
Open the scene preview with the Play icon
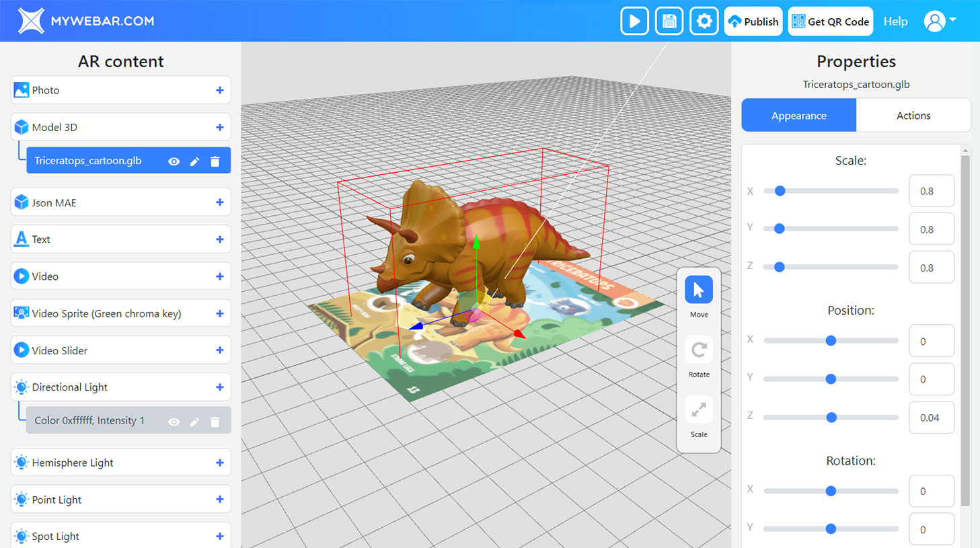coord(634,21)
